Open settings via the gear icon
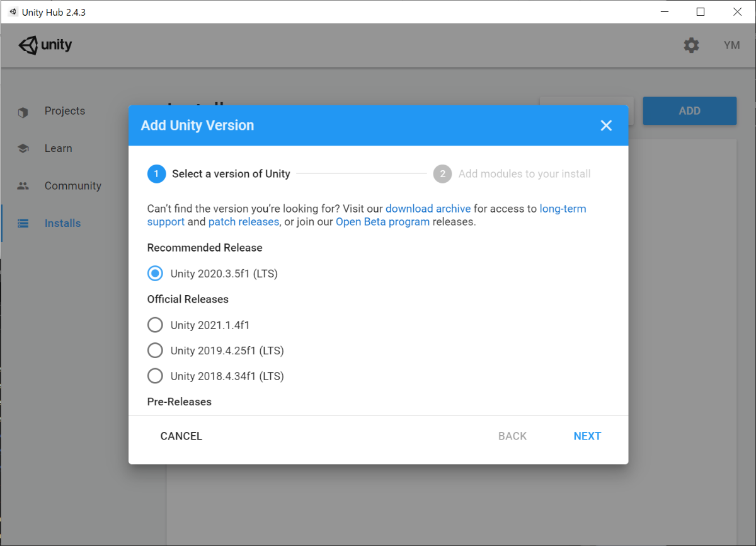This screenshot has width=756, height=546. [691, 45]
